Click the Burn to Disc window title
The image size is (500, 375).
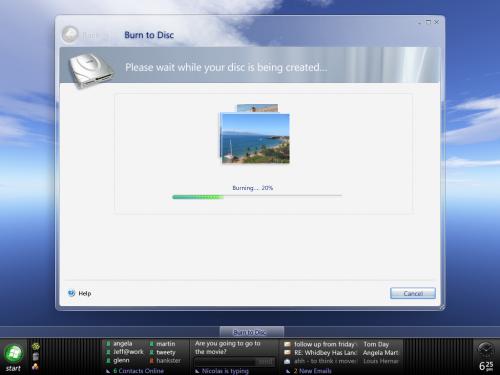point(149,35)
